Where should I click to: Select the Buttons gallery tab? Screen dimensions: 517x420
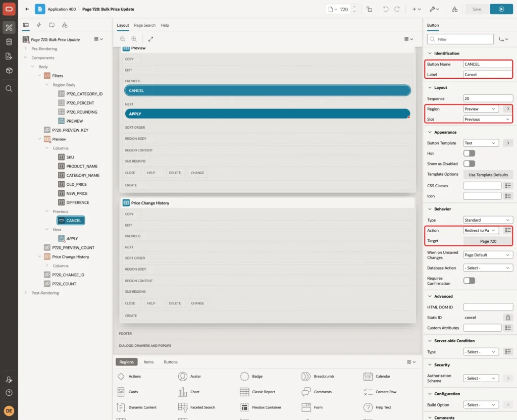point(171,362)
